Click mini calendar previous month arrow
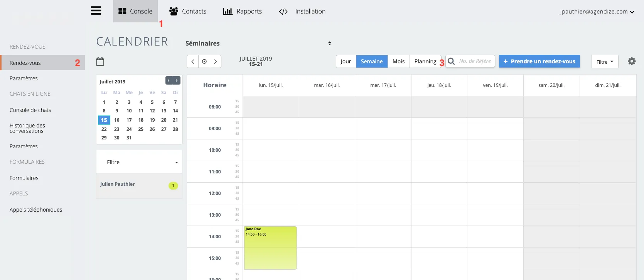Screen dimensions: 644x280 pos(169,80)
